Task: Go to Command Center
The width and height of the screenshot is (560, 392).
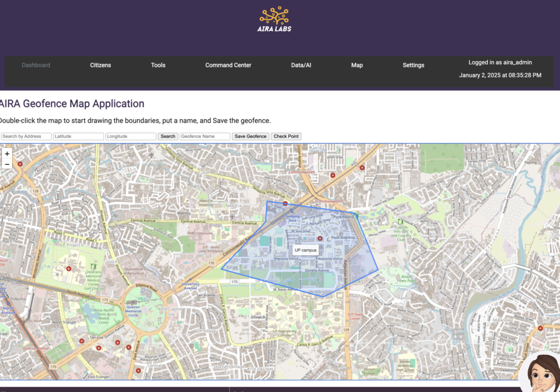Action: pyautogui.click(x=228, y=65)
